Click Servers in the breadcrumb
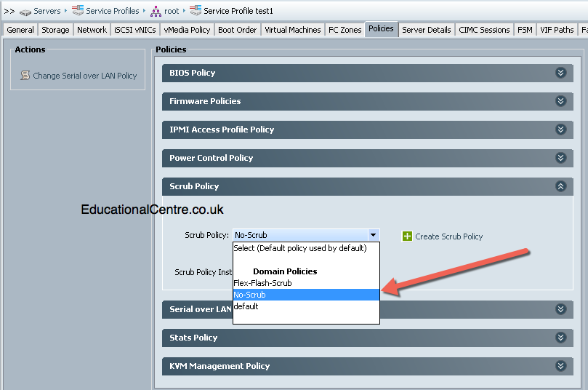This screenshot has height=390, width=588. pyautogui.click(x=47, y=11)
